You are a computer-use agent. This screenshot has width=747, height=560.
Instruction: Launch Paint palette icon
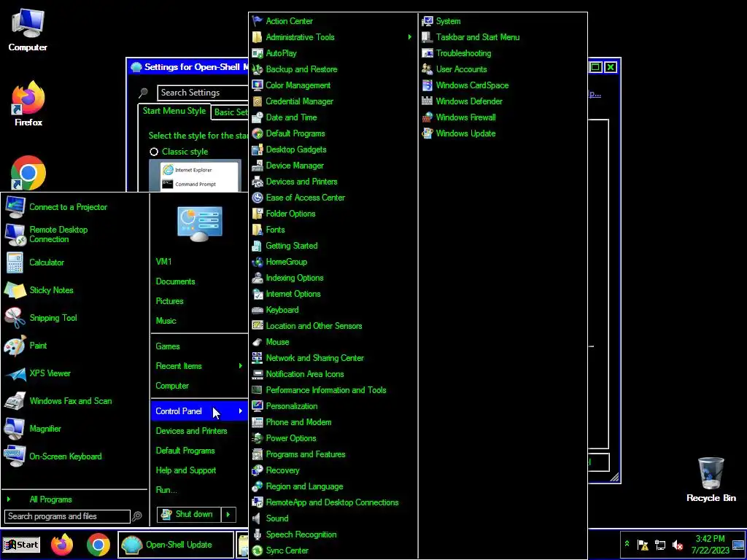point(15,346)
